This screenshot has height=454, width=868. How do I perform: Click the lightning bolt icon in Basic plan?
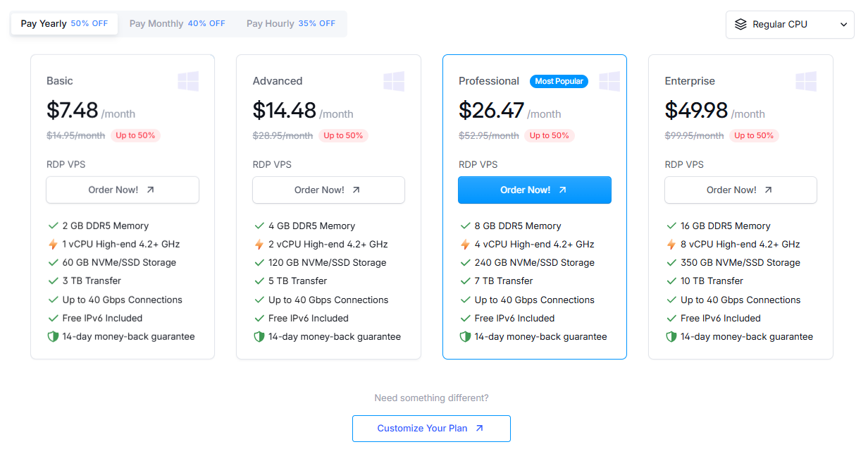[x=53, y=245]
